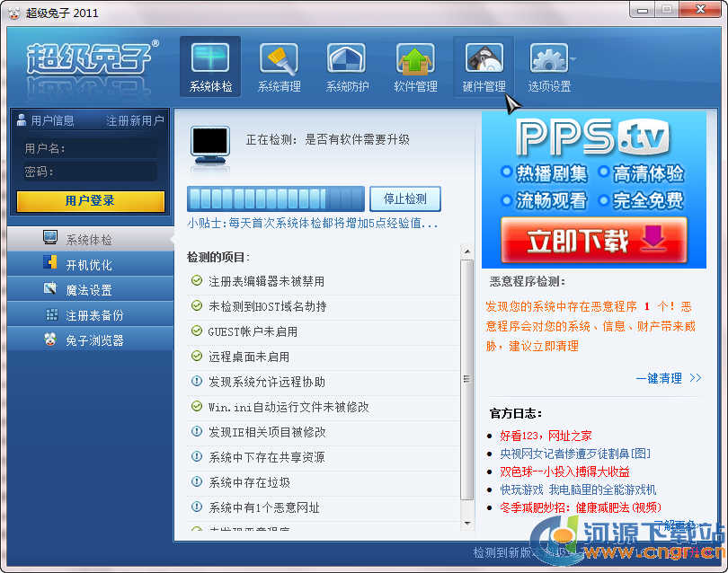Click the 注册表备份 grid icon
This screenshot has height=573, width=728.
(x=51, y=314)
